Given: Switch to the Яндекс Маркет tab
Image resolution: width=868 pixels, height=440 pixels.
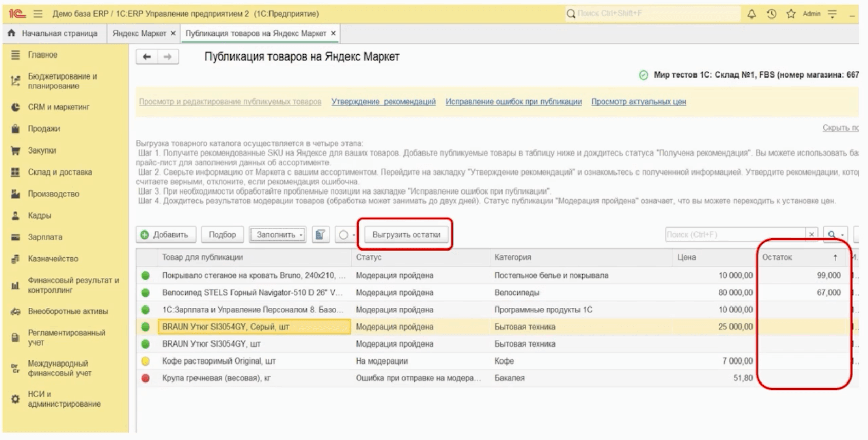Looking at the screenshot, I should pyautogui.click(x=139, y=33).
